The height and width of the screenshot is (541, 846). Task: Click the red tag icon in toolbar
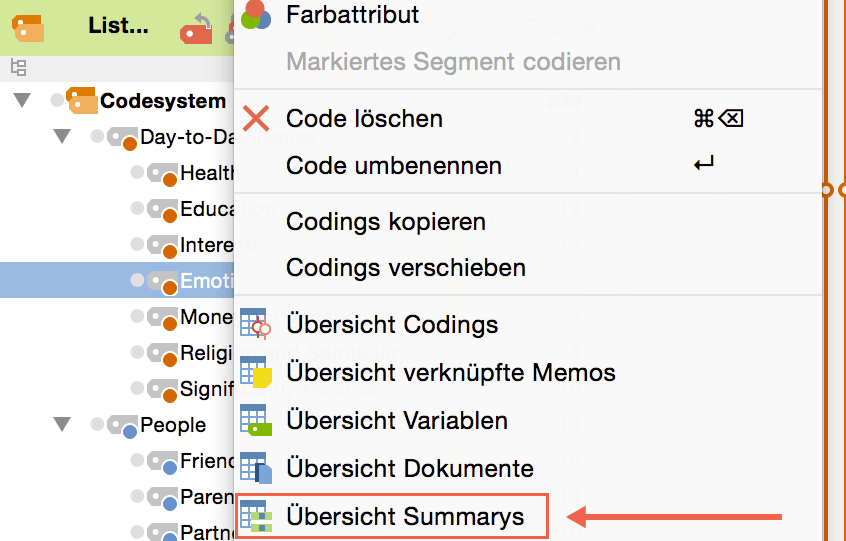[x=197, y=29]
